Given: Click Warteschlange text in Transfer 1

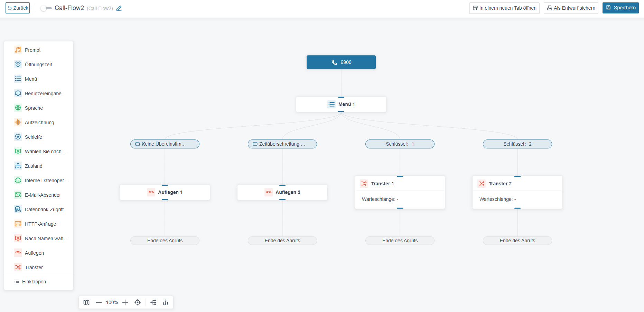Looking at the screenshot, I should 380,199.
